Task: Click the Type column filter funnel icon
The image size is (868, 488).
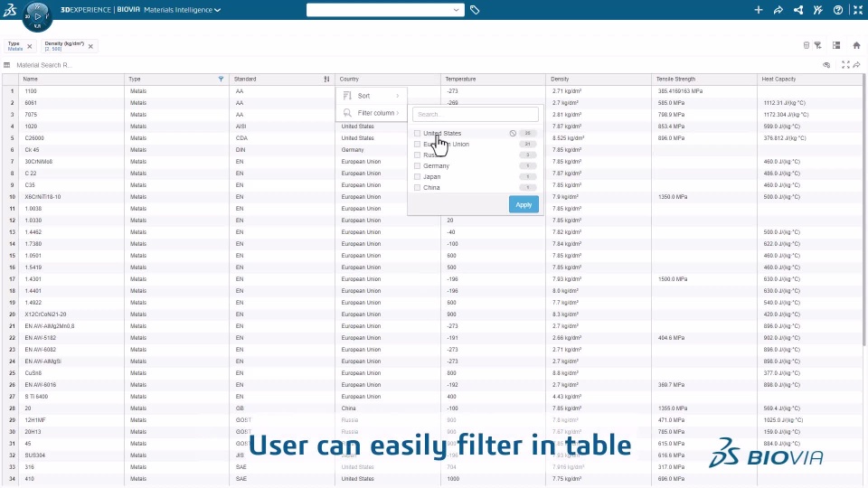Action: pyautogui.click(x=221, y=80)
